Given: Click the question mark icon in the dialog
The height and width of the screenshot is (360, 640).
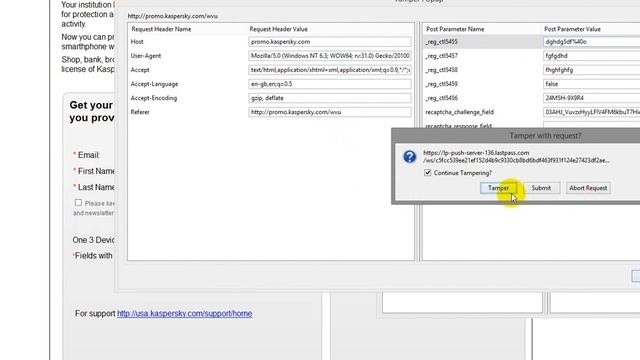Looking at the screenshot, I should (x=409, y=157).
